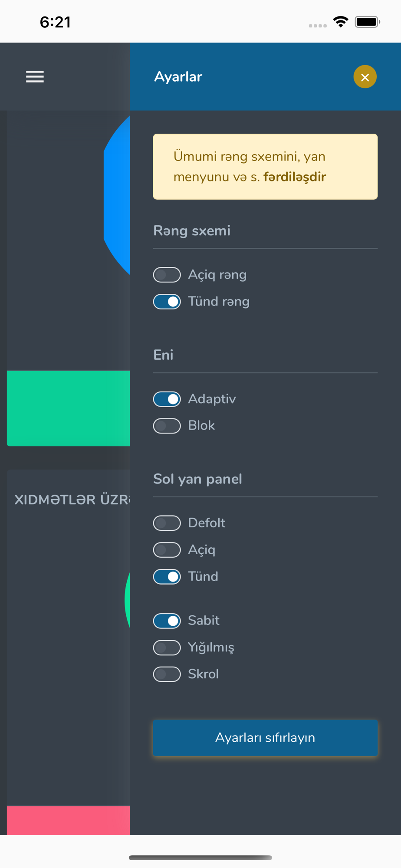Switch on Blok width
The width and height of the screenshot is (401, 868).
tap(167, 426)
